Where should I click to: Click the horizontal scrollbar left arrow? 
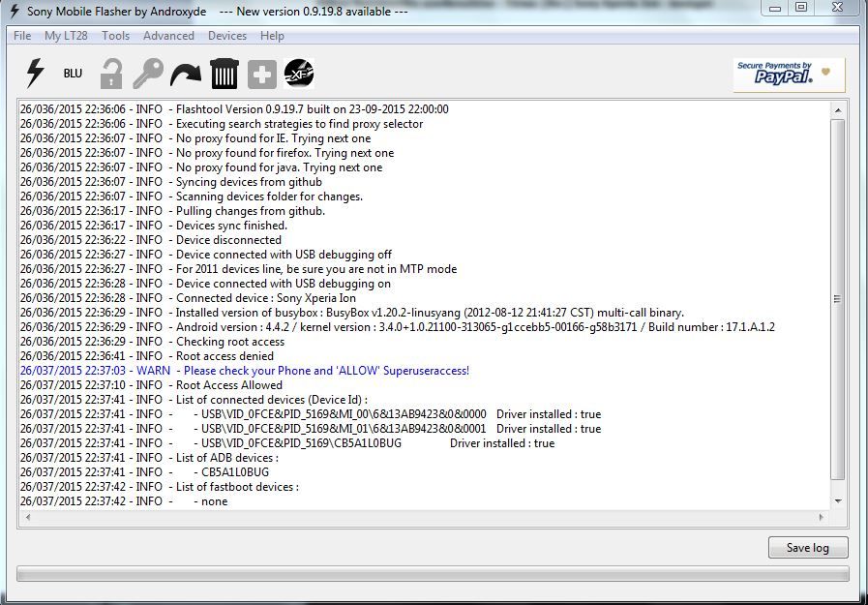[x=28, y=517]
